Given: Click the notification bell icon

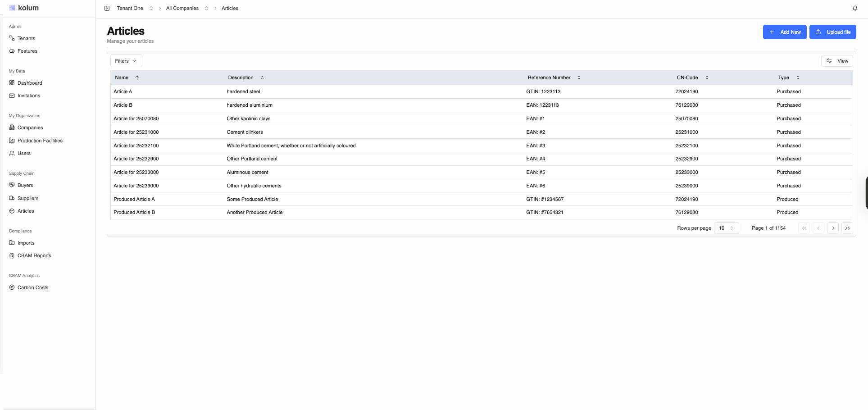Looking at the screenshot, I should 854,8.
